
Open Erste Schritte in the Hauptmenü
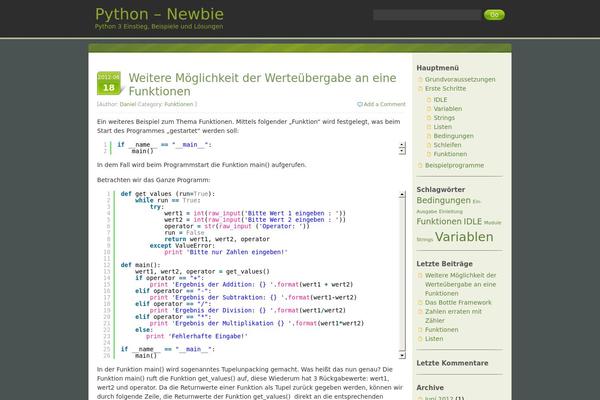[x=445, y=88]
